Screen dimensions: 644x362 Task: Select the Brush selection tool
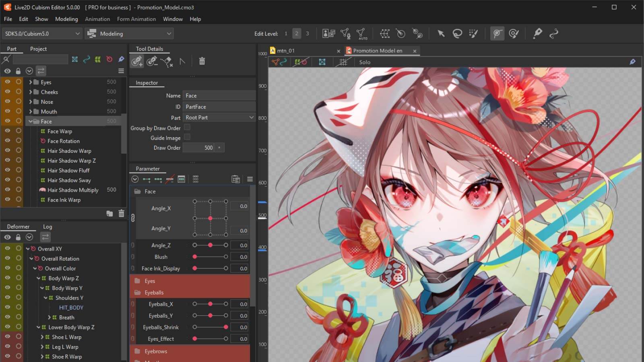(474, 33)
